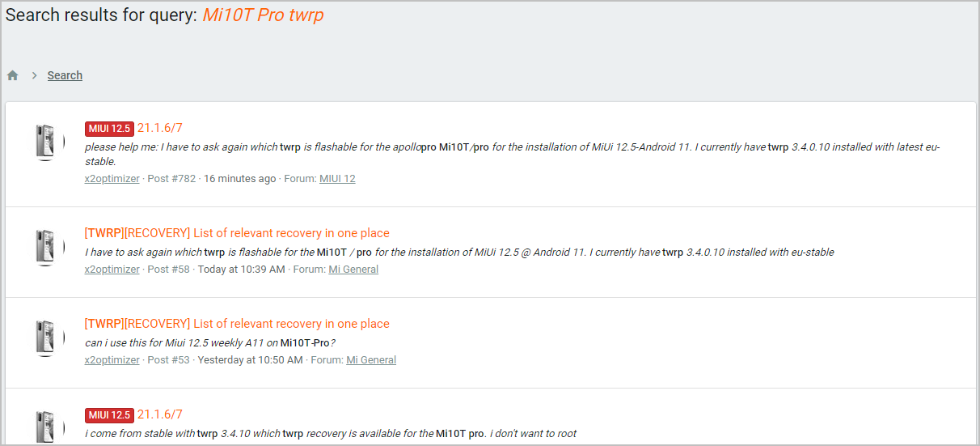Go to Mi General forum from post #58

point(353,269)
